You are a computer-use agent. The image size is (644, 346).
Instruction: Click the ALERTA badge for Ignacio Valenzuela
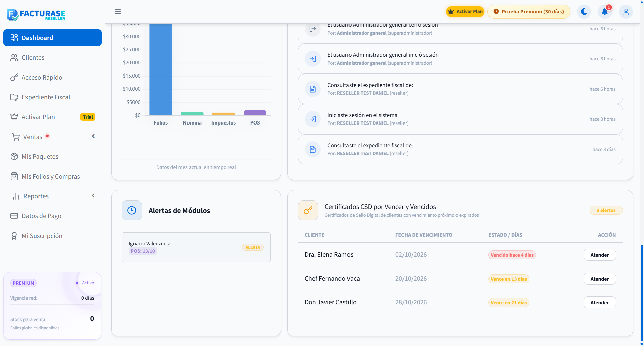[x=253, y=247]
